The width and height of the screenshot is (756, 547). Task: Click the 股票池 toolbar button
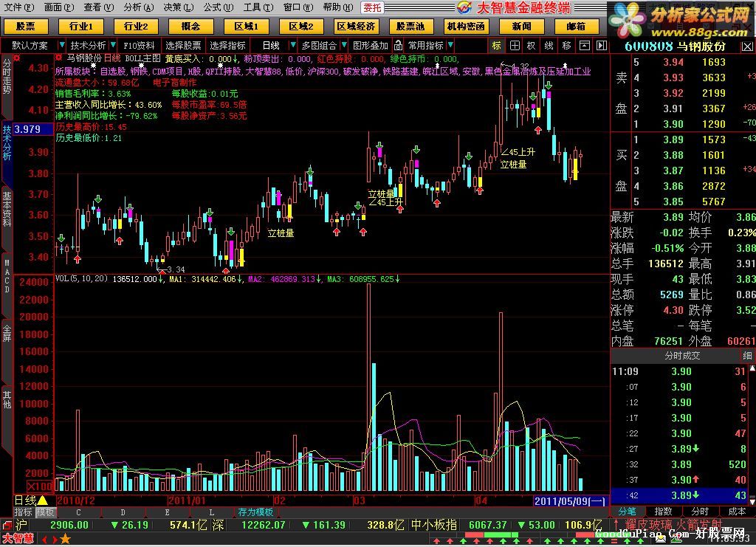pos(410,27)
